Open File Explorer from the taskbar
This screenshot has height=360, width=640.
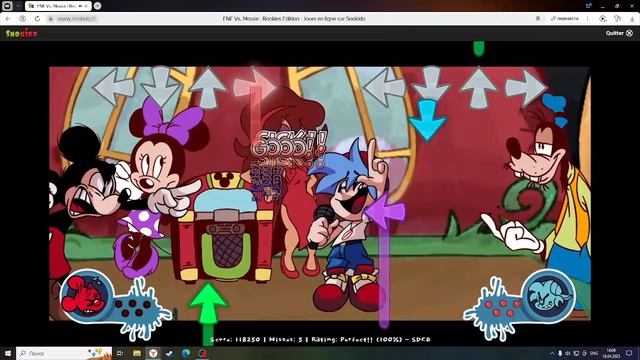tap(137, 353)
